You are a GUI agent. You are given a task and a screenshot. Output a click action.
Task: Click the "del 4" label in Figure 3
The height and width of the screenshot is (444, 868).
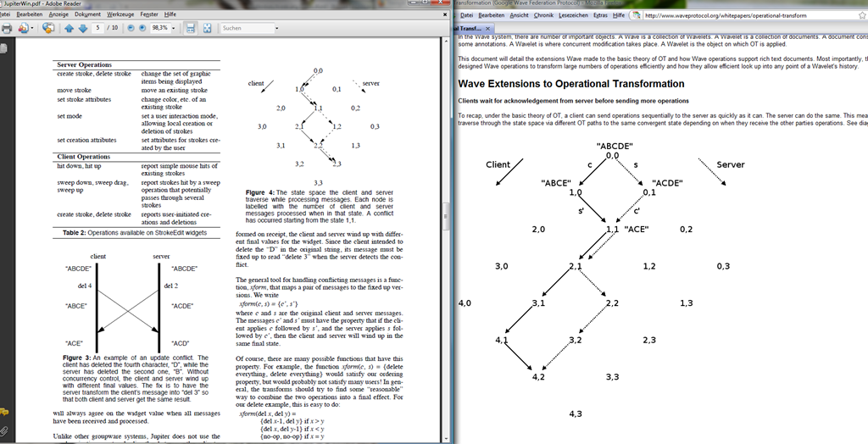pyautogui.click(x=85, y=286)
